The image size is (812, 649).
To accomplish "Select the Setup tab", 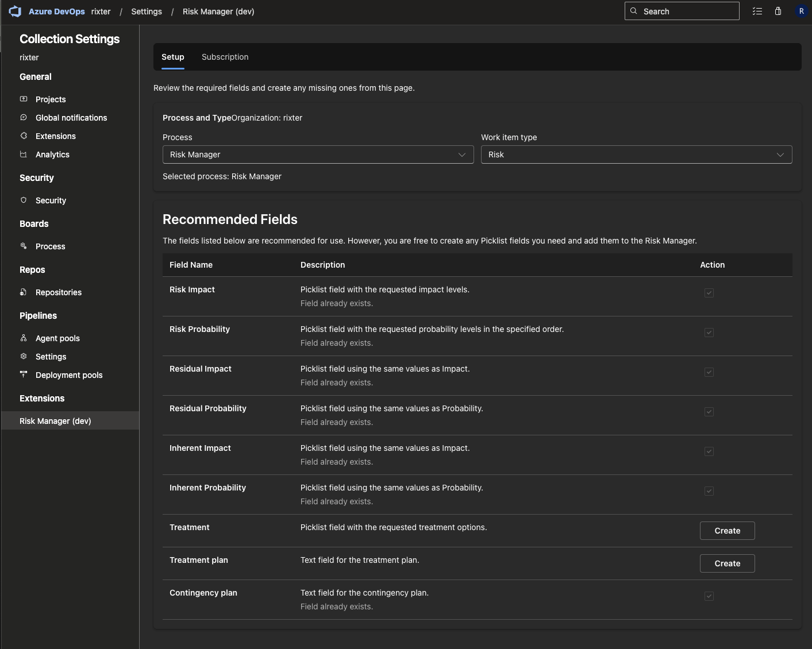I will [172, 57].
